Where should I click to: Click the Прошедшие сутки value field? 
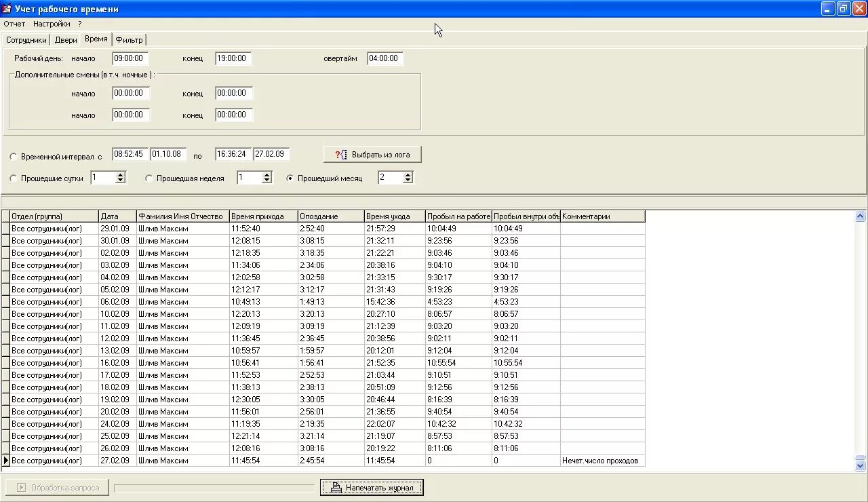click(x=103, y=178)
